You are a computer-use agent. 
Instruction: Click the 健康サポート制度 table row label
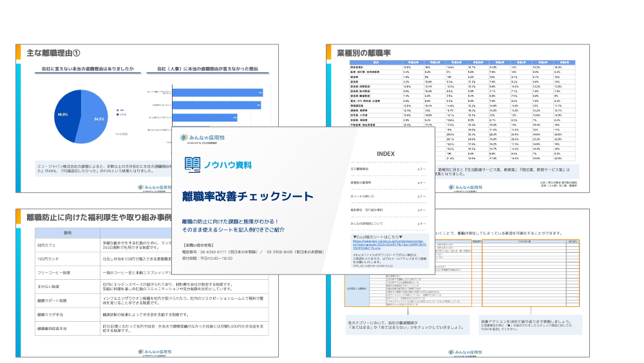tap(52, 300)
